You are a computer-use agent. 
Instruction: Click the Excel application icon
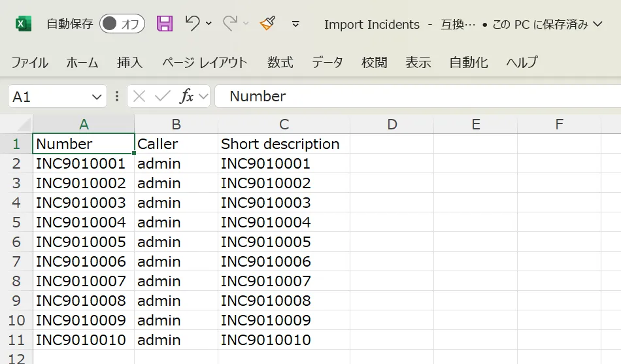point(24,24)
